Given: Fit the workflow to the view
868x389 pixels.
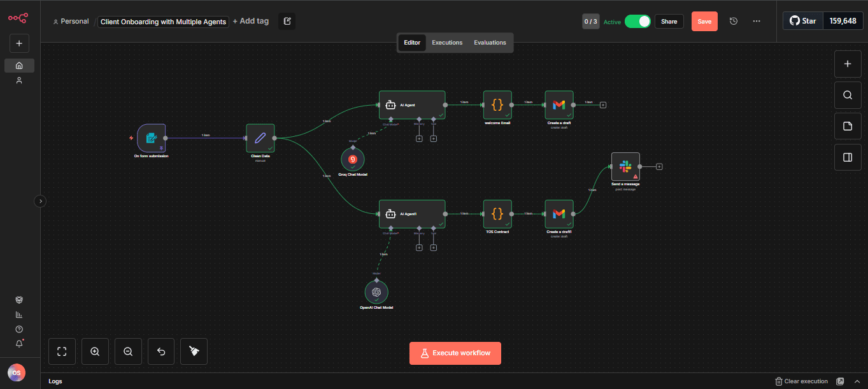Looking at the screenshot, I should point(62,351).
